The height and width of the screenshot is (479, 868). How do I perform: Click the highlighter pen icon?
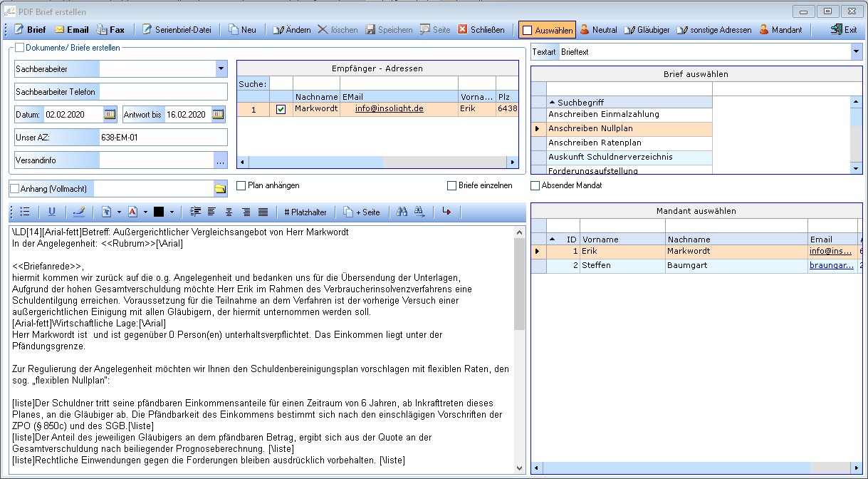78,212
